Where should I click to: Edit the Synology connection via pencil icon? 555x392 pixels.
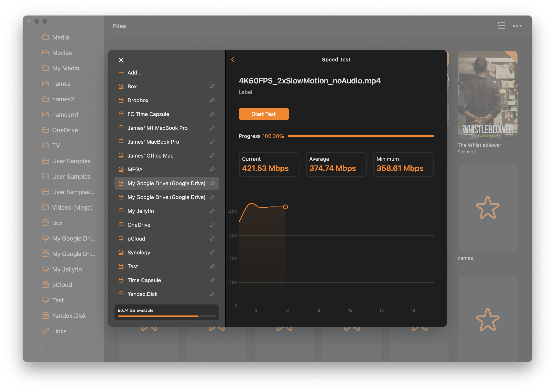tap(212, 252)
